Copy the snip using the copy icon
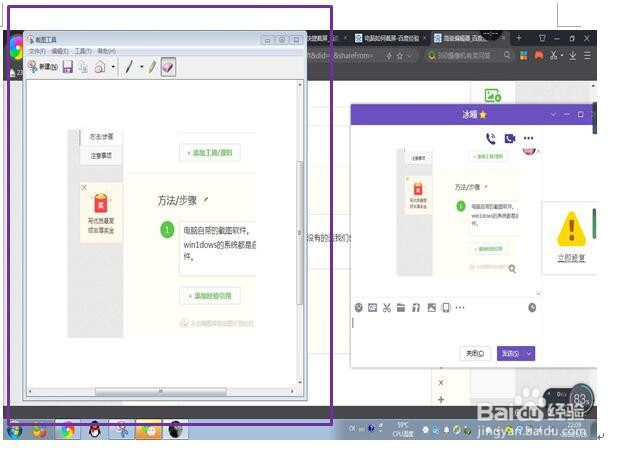622x453 pixels. [x=83, y=67]
